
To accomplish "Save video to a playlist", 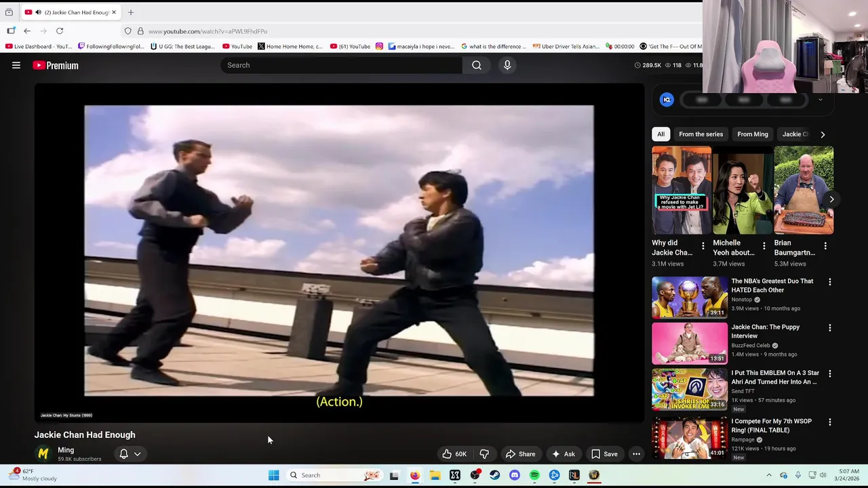I will click(x=604, y=454).
